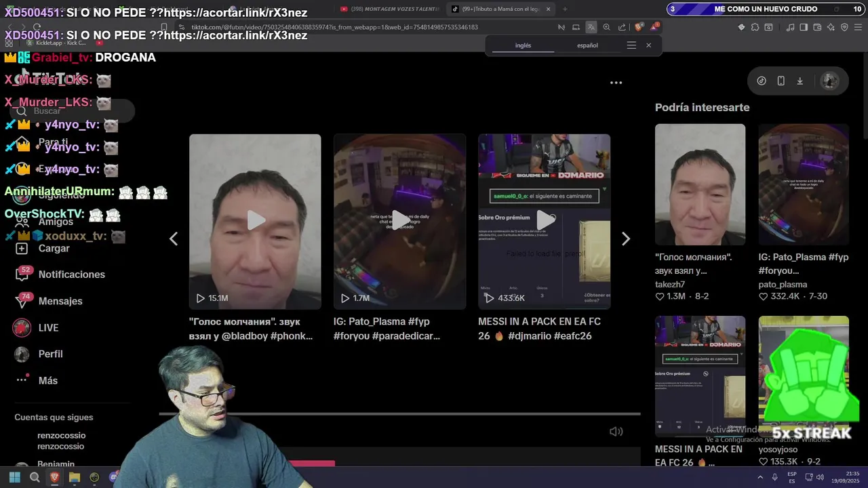The width and height of the screenshot is (868, 488).
Task: Close the translate popup
Action: click(x=648, y=45)
